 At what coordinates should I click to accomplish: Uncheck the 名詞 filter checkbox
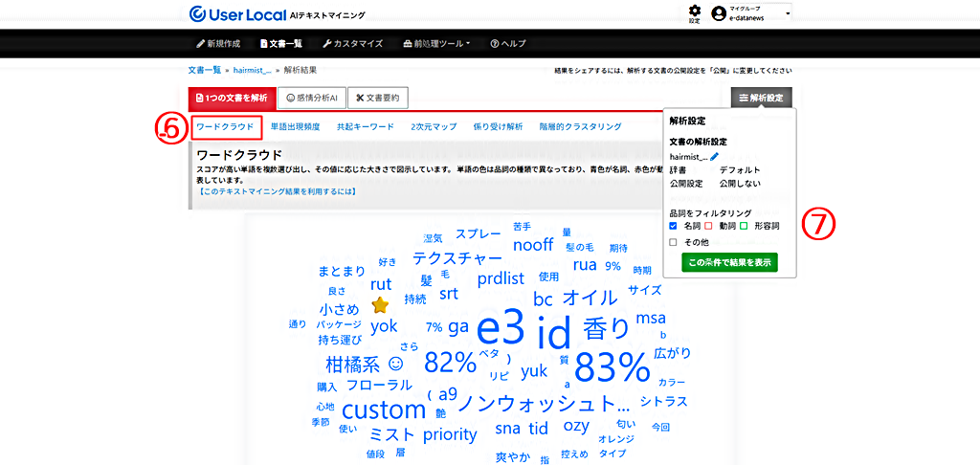point(673,225)
